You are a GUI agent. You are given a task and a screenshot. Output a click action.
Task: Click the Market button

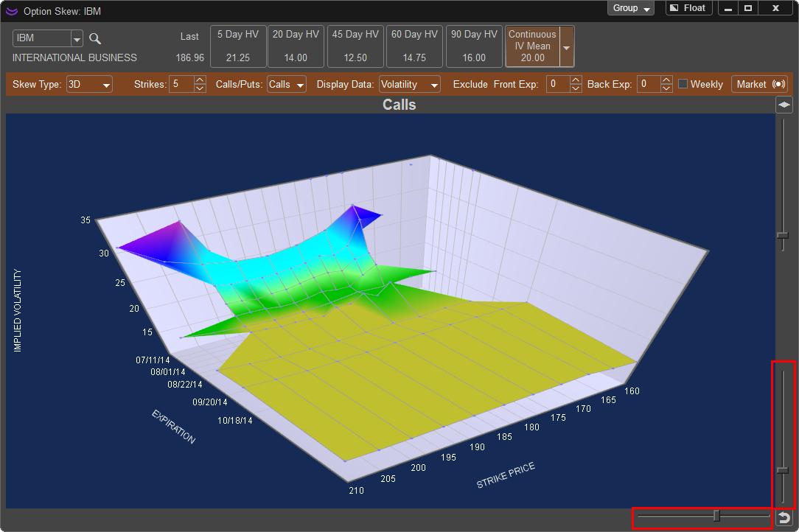[760, 84]
